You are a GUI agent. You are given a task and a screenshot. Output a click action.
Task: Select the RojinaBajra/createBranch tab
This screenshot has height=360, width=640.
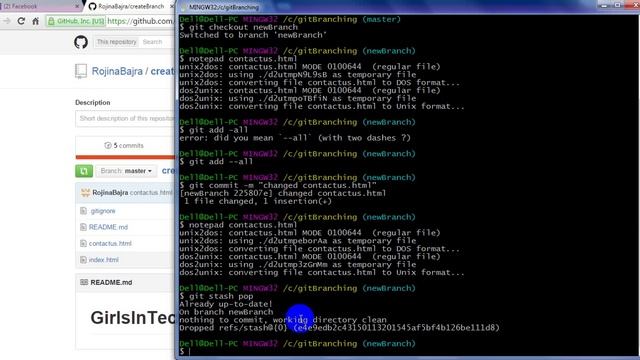coord(130,6)
